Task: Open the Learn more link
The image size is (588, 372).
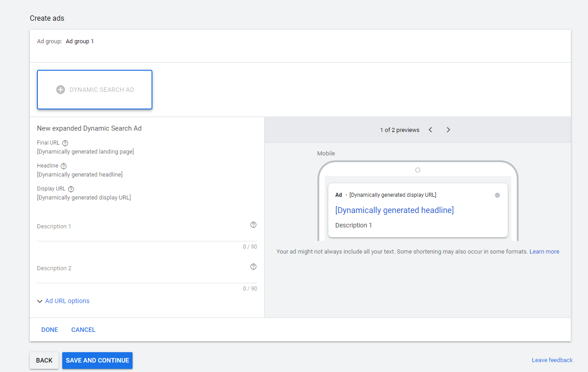Action: 544,252
